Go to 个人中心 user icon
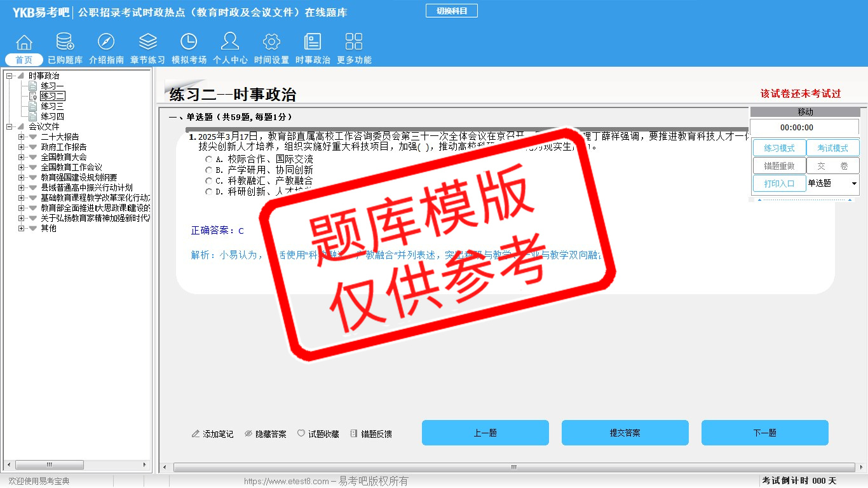The width and height of the screenshot is (868, 488). click(x=230, y=43)
